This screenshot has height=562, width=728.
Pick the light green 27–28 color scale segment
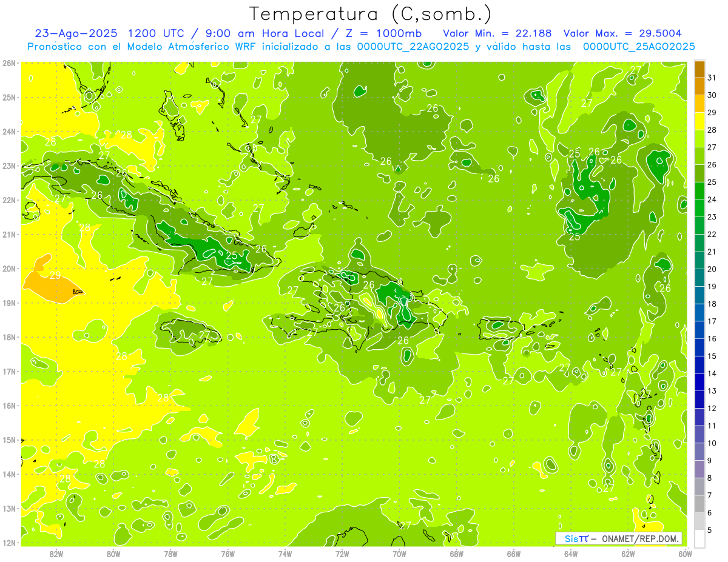click(699, 139)
